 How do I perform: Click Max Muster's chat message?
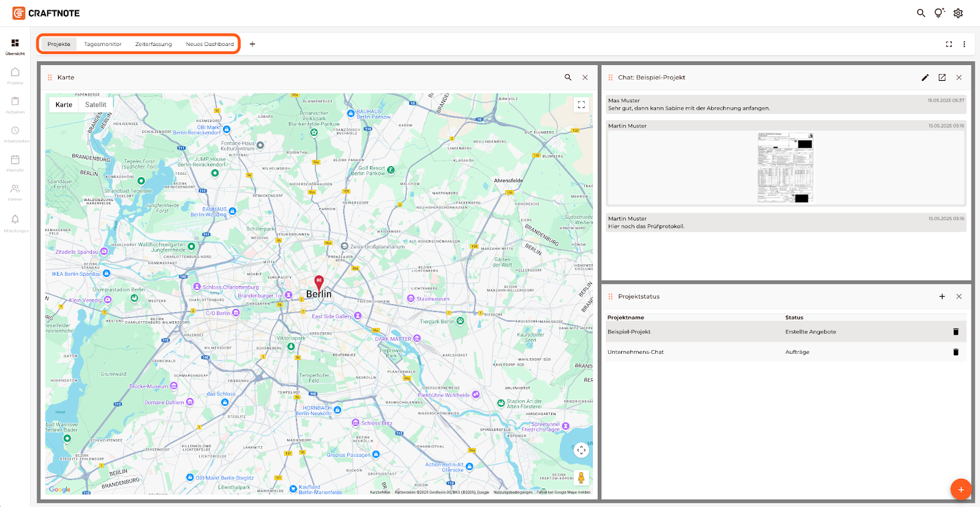[x=786, y=104]
